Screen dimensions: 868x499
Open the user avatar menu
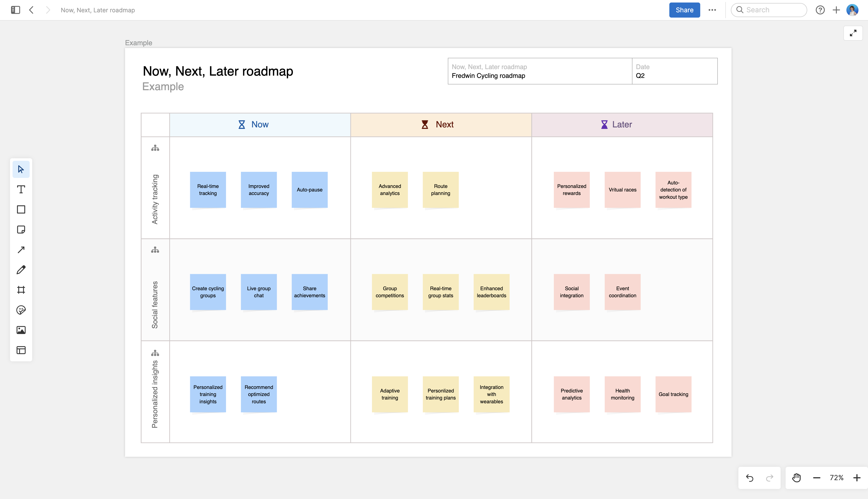coord(852,10)
